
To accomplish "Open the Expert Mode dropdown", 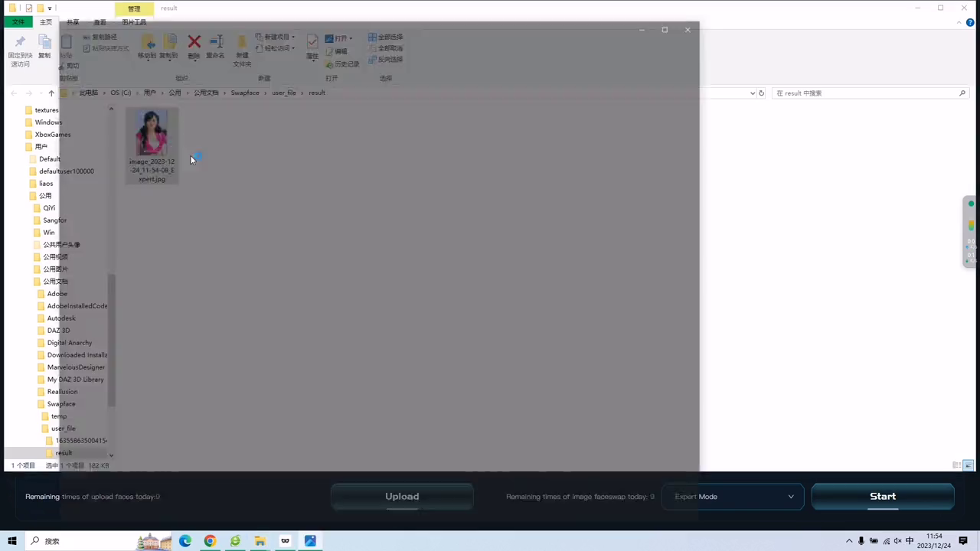I will (x=733, y=497).
